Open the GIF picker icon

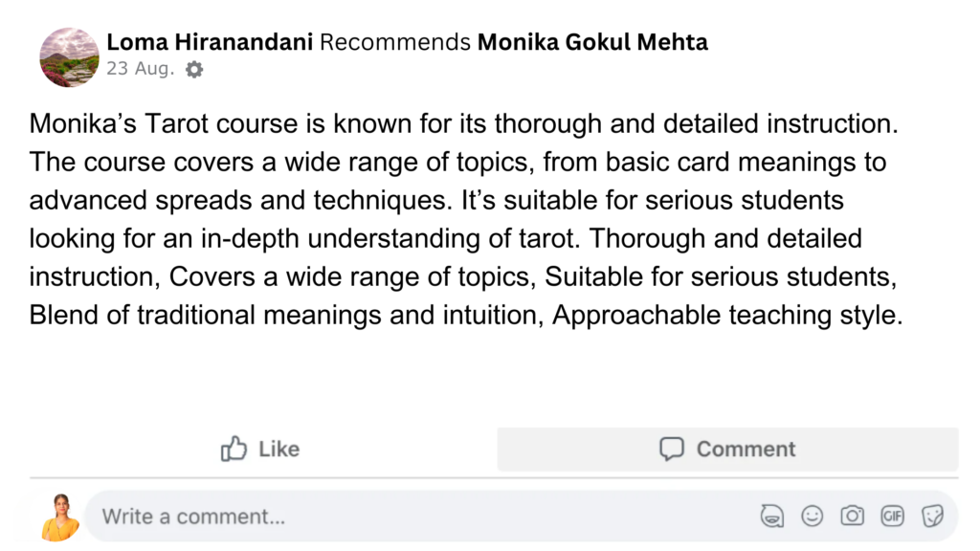(892, 517)
